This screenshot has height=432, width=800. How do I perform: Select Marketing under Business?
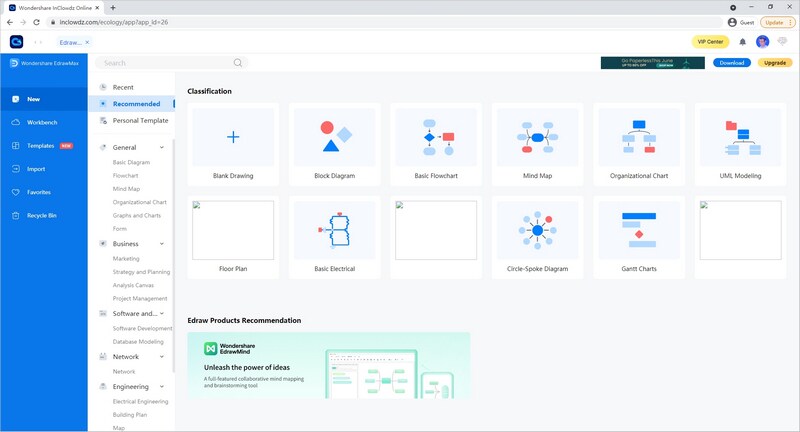[x=126, y=259]
